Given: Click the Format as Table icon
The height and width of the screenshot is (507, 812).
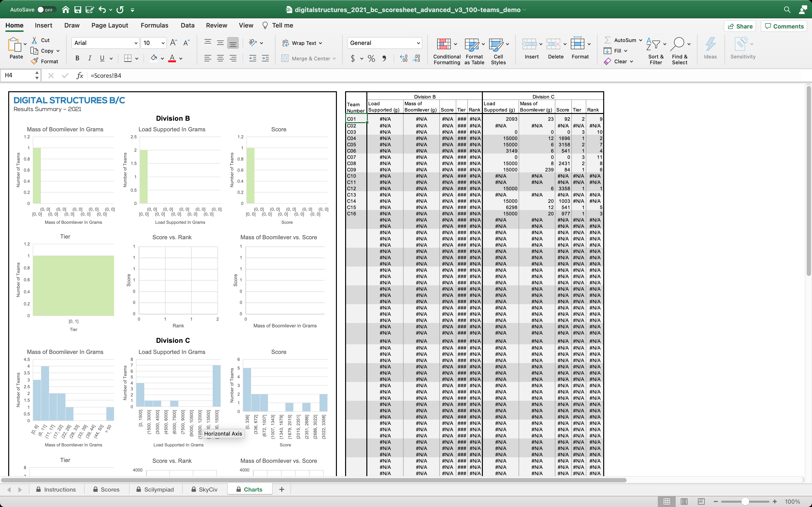Looking at the screenshot, I should coord(471,44).
